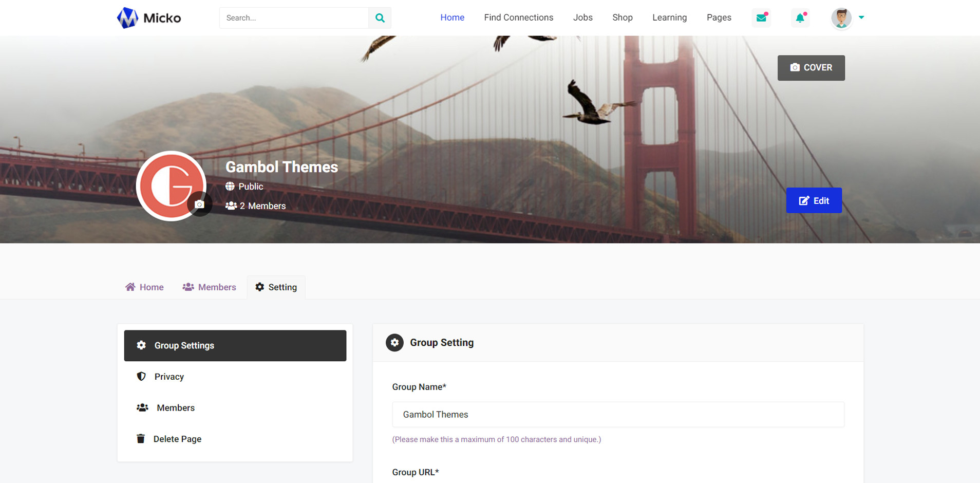Open the Pages menu
Image resolution: width=980 pixels, height=483 pixels.
[x=719, y=17]
